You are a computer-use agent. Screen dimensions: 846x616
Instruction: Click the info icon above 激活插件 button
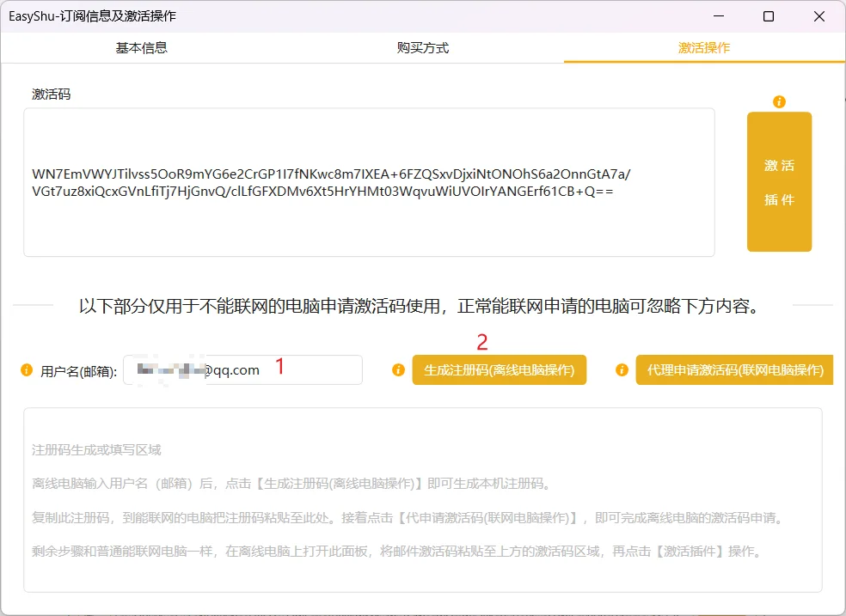tap(779, 101)
